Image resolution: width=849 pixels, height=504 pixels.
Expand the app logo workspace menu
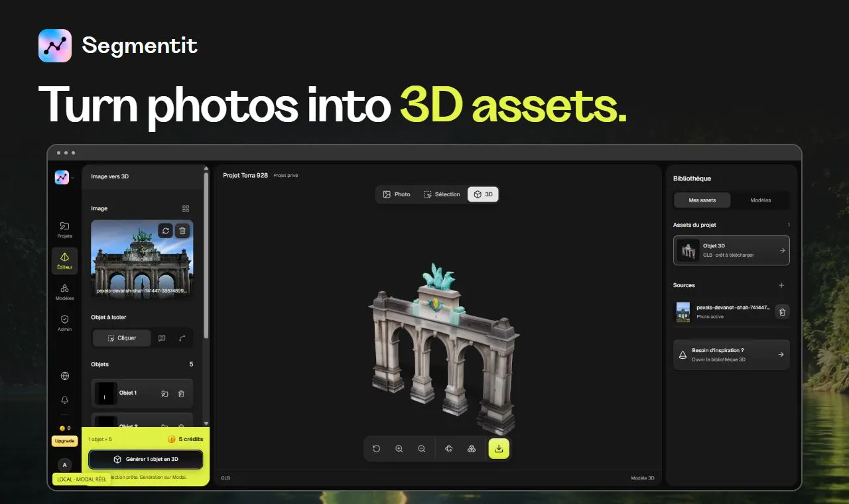pyautogui.click(x=64, y=177)
